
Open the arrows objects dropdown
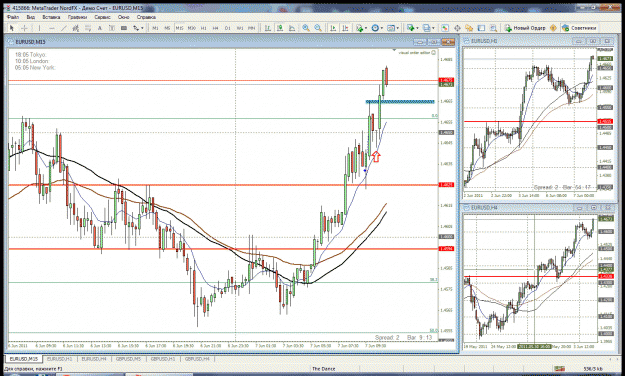(x=139, y=28)
